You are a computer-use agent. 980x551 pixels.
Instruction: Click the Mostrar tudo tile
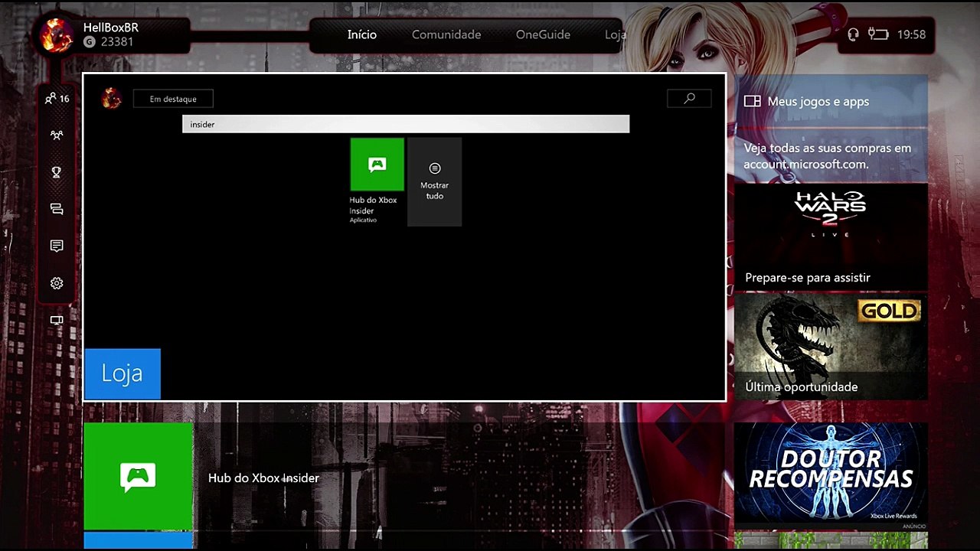(434, 181)
